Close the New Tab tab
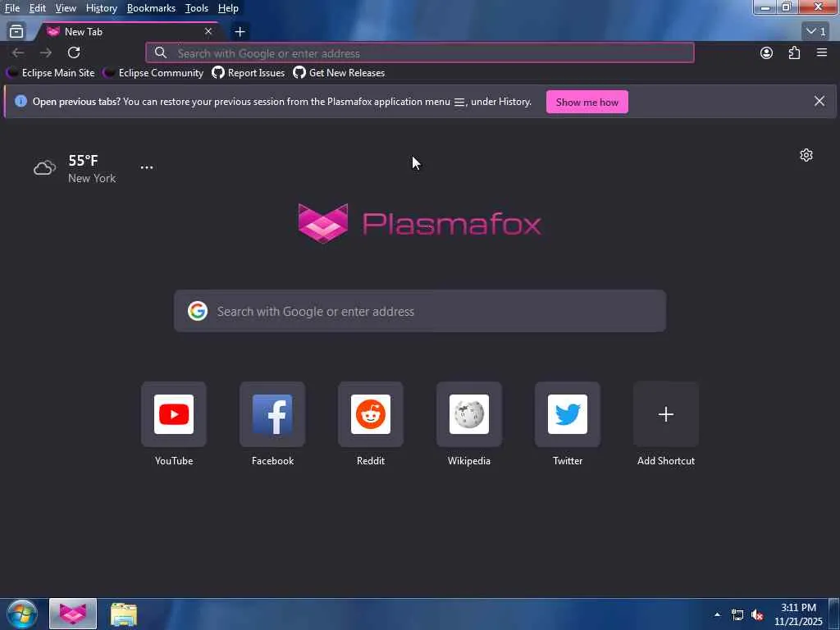840x630 pixels. click(x=208, y=32)
